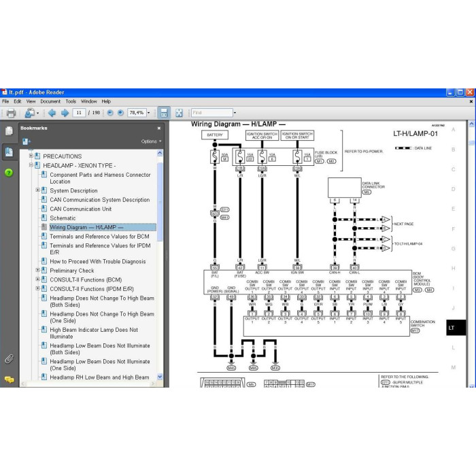Open the Bookmarks Options dropdown
The height and width of the screenshot is (476, 476).
[151, 141]
